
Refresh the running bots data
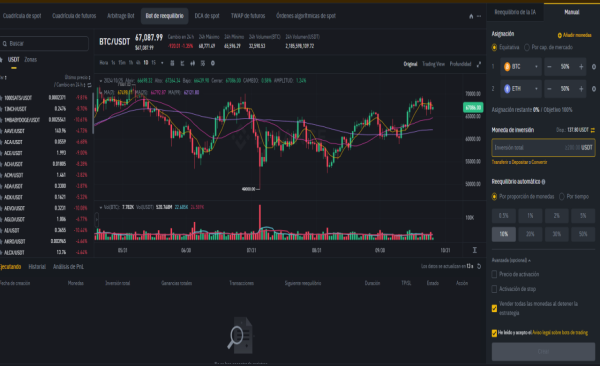[479, 266]
